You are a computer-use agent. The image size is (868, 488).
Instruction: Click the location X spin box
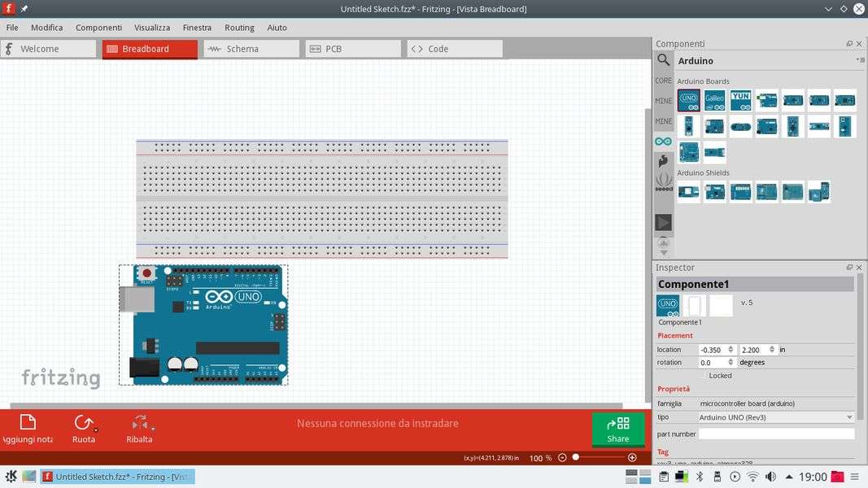[717, 350]
